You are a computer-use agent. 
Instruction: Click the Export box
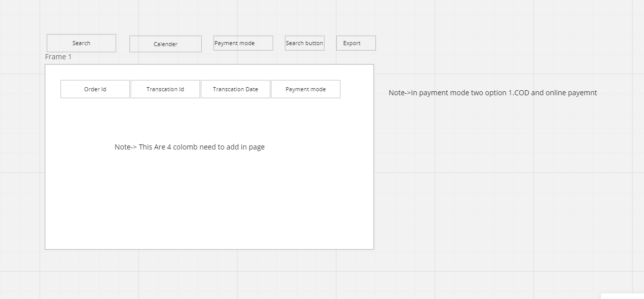click(356, 43)
